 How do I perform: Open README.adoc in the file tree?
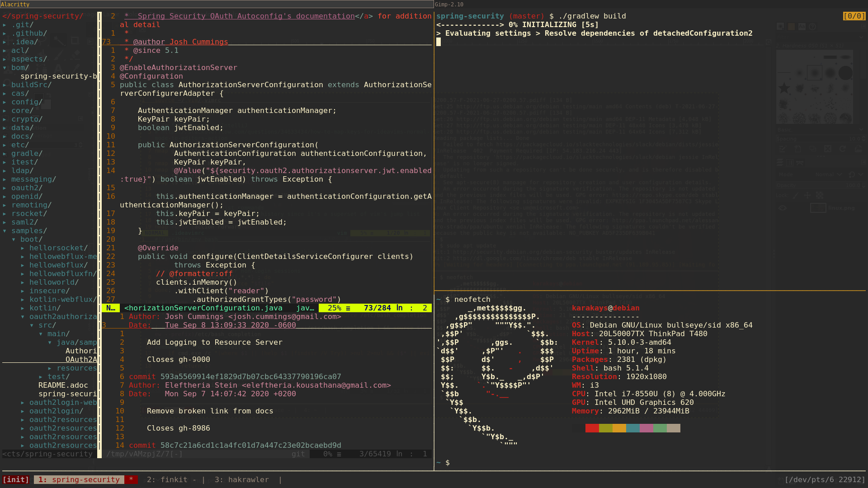pos(63,385)
